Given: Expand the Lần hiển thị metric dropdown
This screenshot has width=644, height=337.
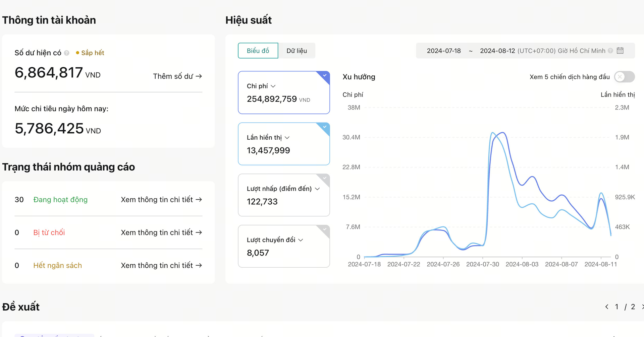Looking at the screenshot, I should (287, 138).
